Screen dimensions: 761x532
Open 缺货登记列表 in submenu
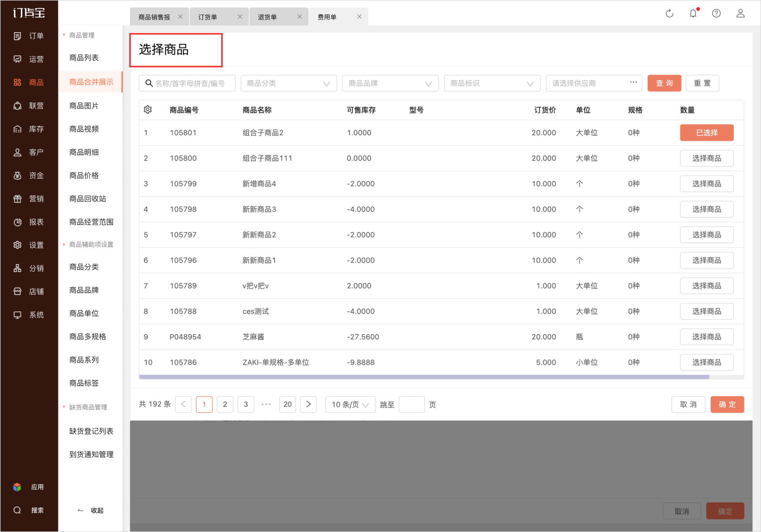[91, 431]
